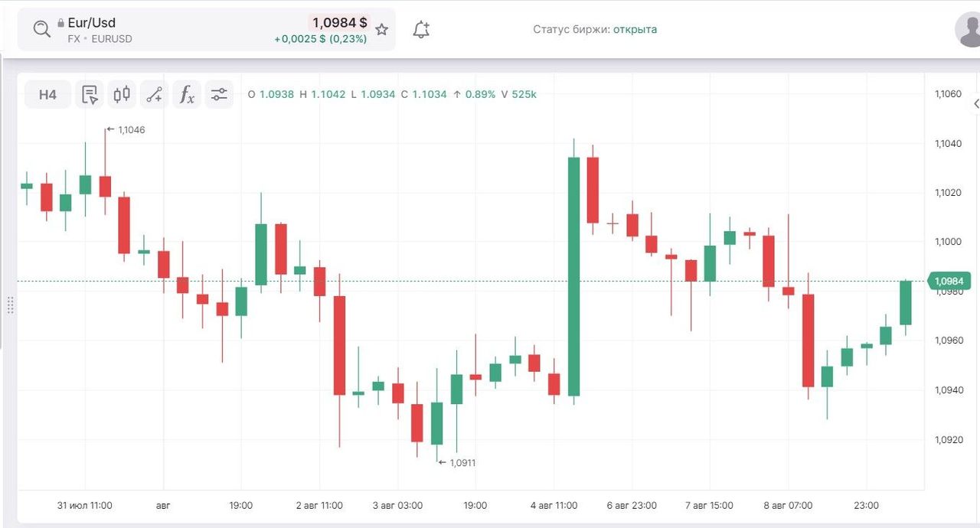The width and height of the screenshot is (980, 528).
Task: Open the H4 timeframe selector
Action: point(47,95)
